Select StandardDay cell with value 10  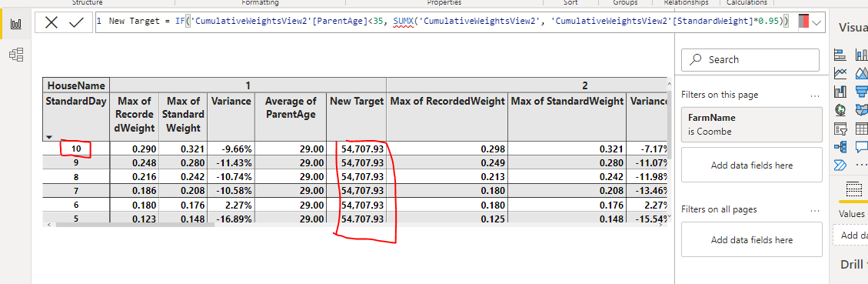pos(76,149)
